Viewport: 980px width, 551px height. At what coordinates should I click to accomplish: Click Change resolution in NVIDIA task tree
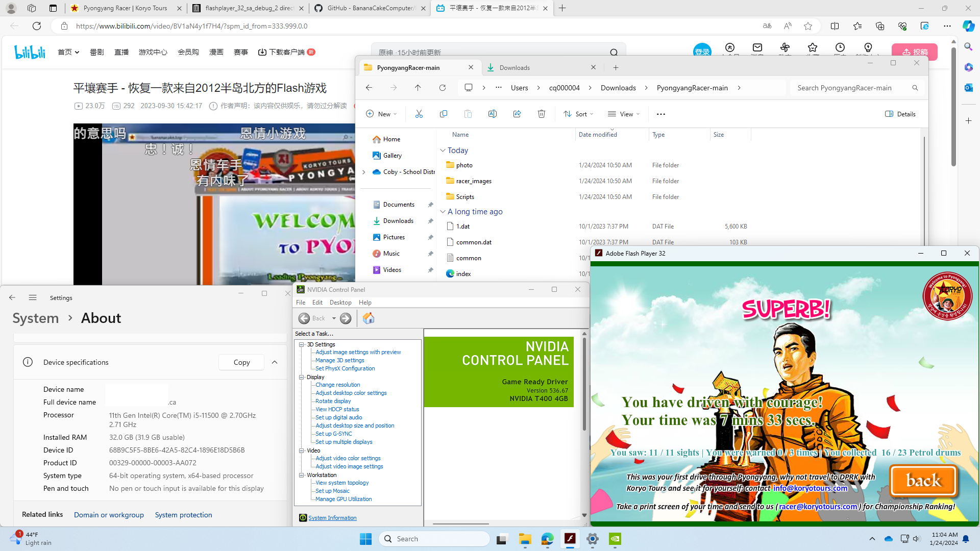click(337, 385)
